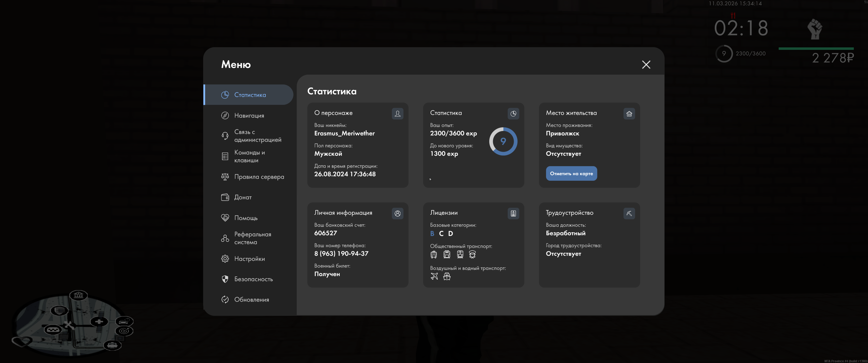The height and width of the screenshot is (363, 868).
Task: Open Реферальная система section
Action: click(252, 238)
